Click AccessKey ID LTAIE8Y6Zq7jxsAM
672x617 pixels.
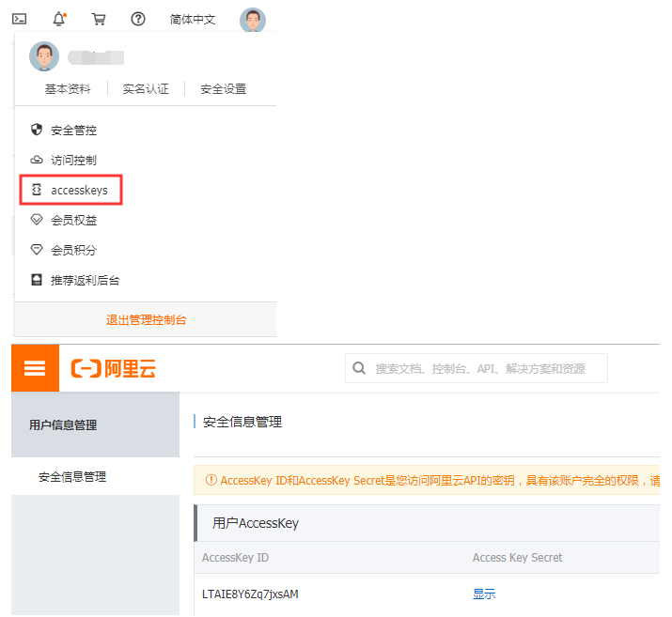click(250, 594)
